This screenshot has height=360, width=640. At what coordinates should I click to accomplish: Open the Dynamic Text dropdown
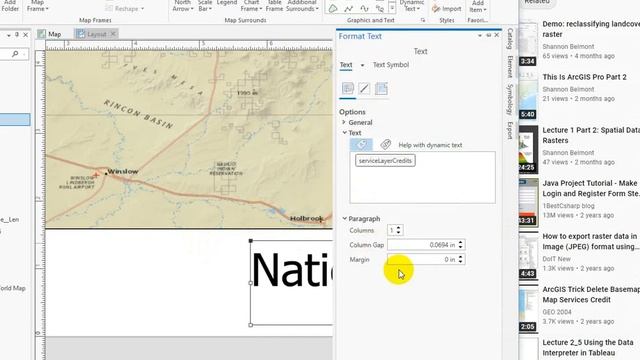point(412,6)
